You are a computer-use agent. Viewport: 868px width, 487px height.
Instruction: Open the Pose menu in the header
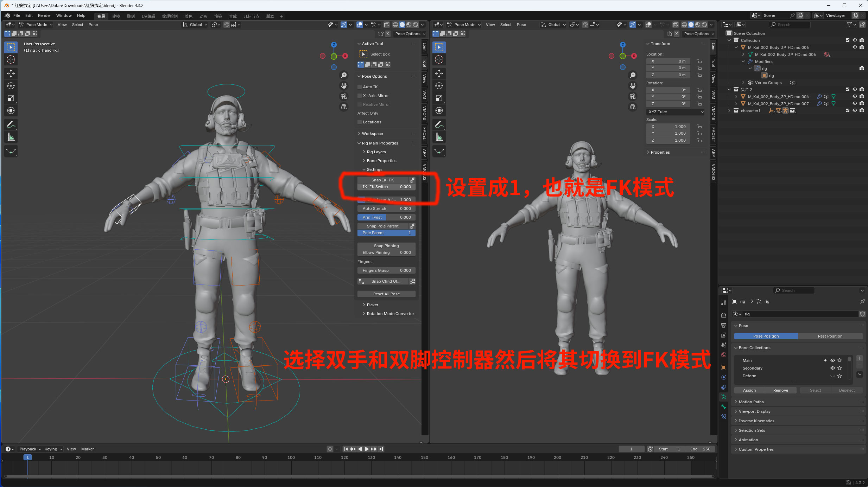(x=93, y=24)
